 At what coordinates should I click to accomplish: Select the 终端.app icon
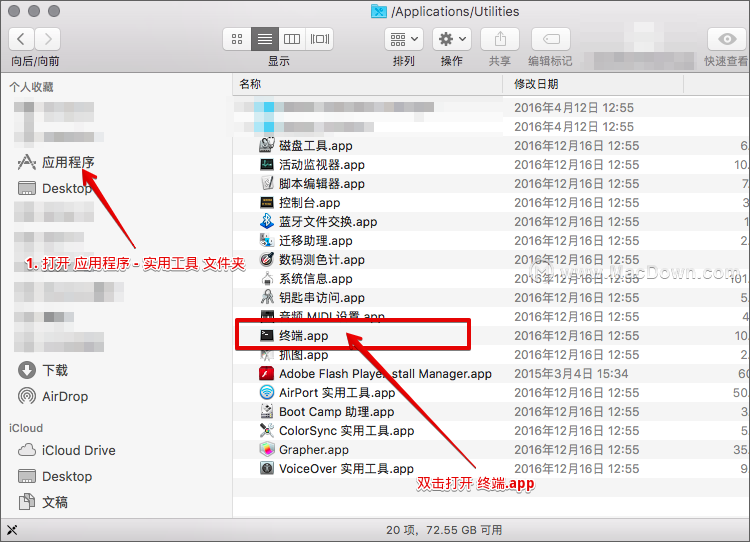pyautogui.click(x=267, y=335)
